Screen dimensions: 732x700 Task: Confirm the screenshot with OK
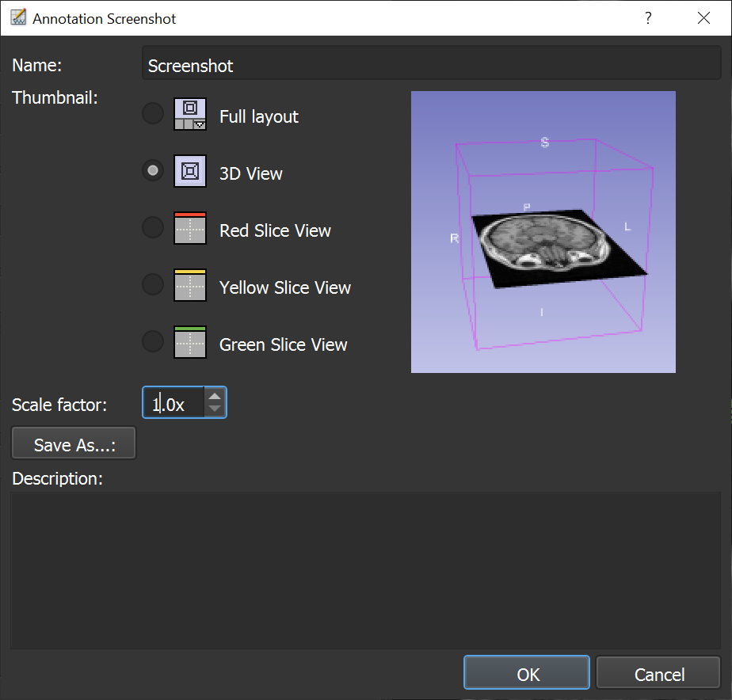(x=526, y=672)
